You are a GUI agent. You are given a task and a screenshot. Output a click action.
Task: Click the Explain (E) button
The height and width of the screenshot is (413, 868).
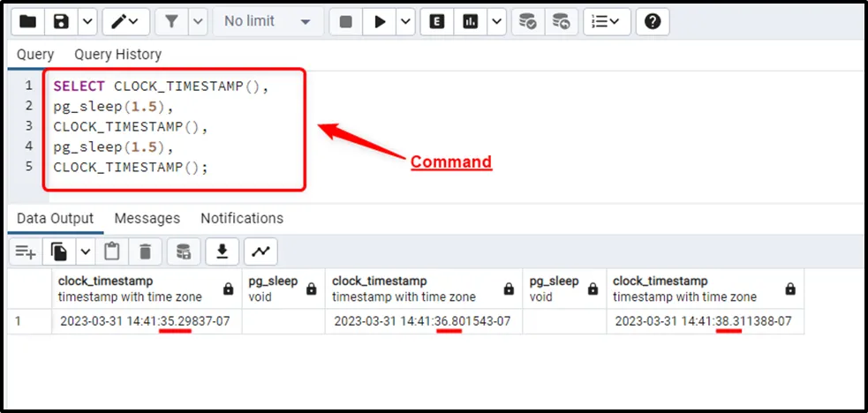click(x=436, y=21)
